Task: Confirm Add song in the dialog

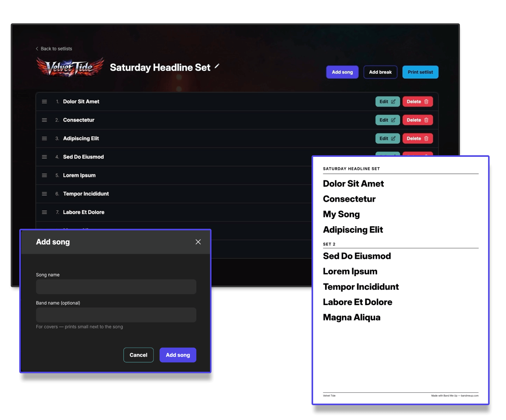Action: pyautogui.click(x=178, y=355)
